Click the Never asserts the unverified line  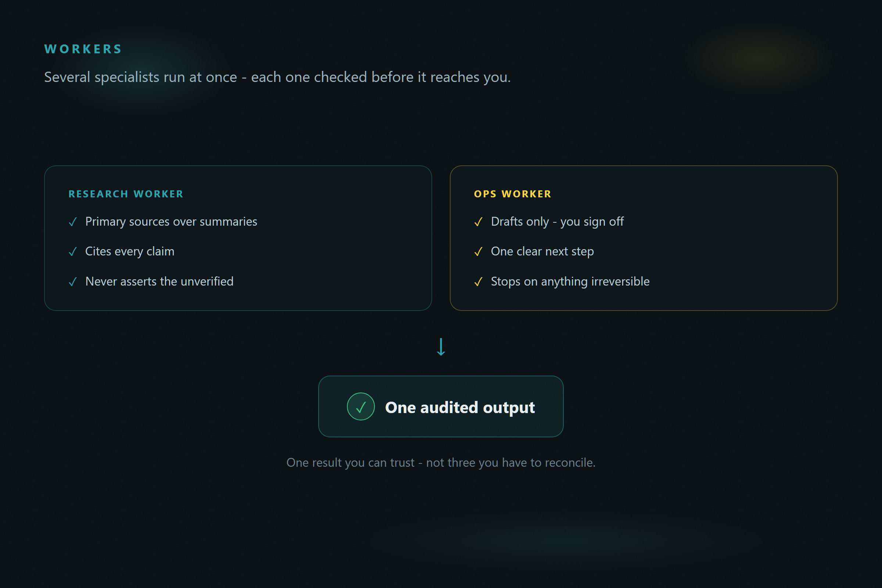159,281
